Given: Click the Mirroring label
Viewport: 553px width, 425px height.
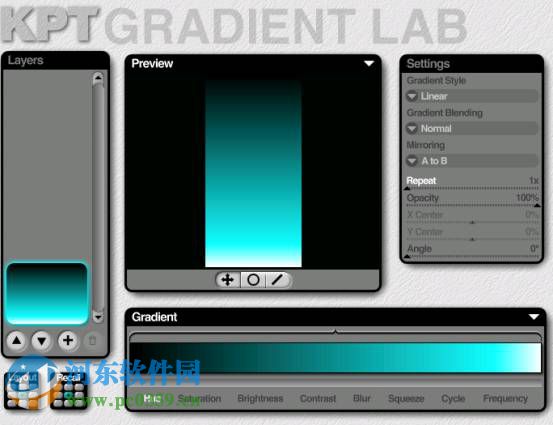Looking at the screenshot, I should [426, 145].
